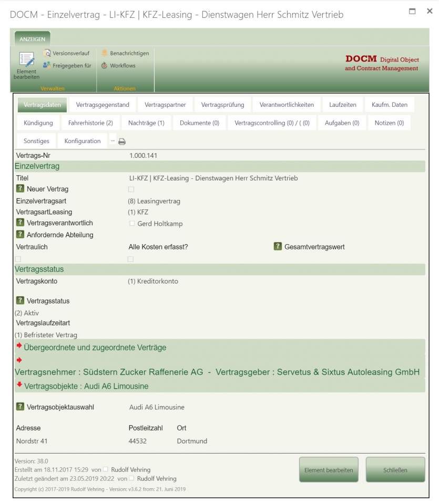Click help icon beside Gesamtvertragswert
Screen dimensions: 439x504
[x=278, y=247]
